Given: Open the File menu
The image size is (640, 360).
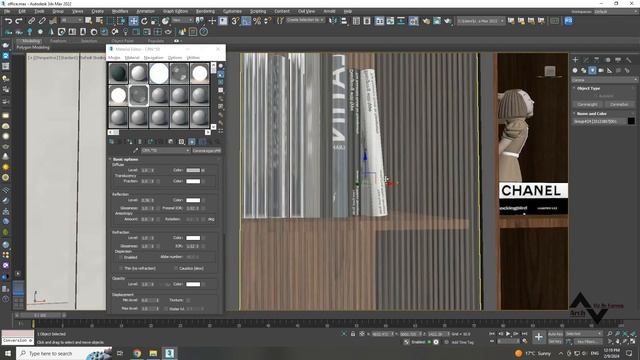Looking at the screenshot, I should click(7, 11).
